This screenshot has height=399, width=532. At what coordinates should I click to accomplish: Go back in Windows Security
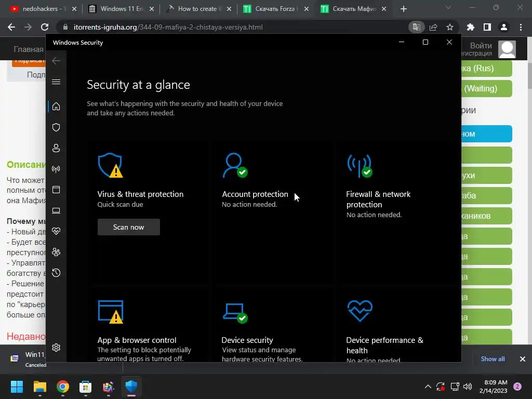tap(56, 61)
